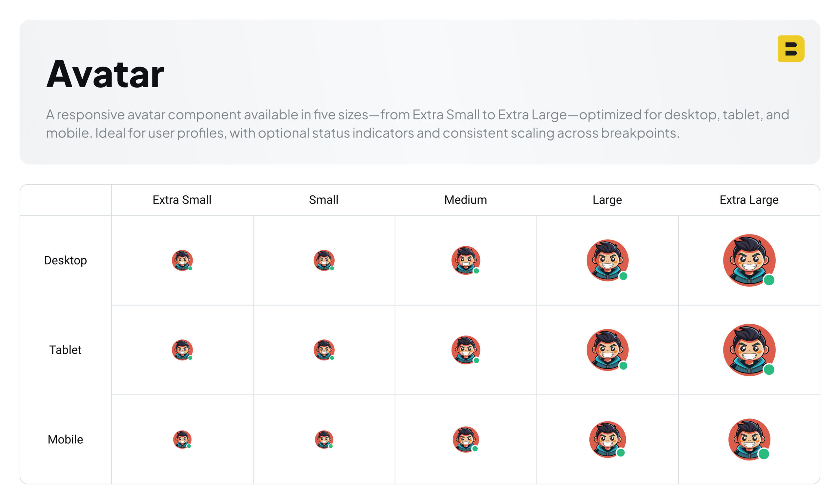Select the Mobile Extra Large avatar
The image size is (840, 504).
[x=749, y=439]
